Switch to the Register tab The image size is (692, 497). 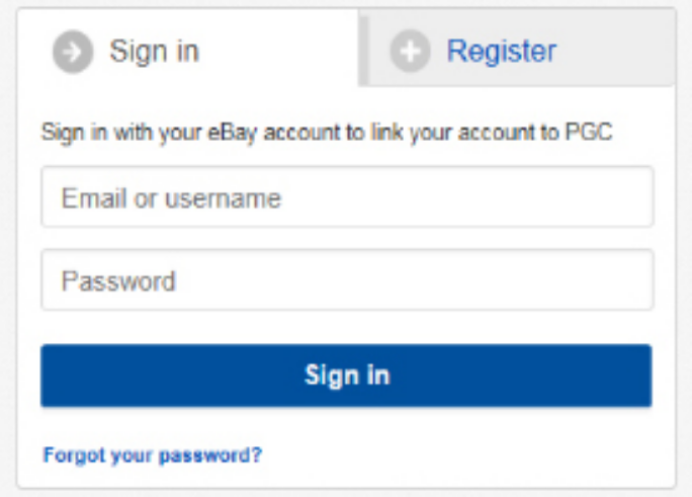pos(500,51)
